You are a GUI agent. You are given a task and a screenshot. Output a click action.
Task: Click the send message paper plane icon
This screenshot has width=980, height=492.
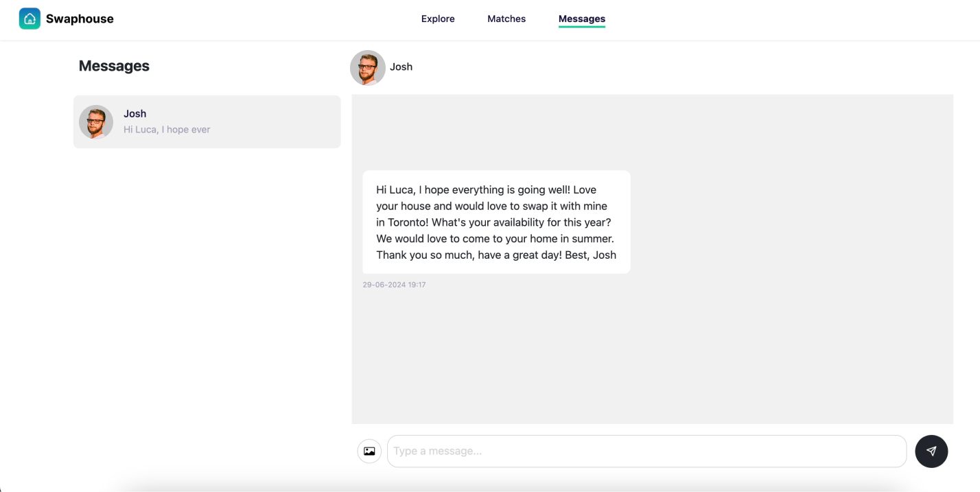[931, 451]
